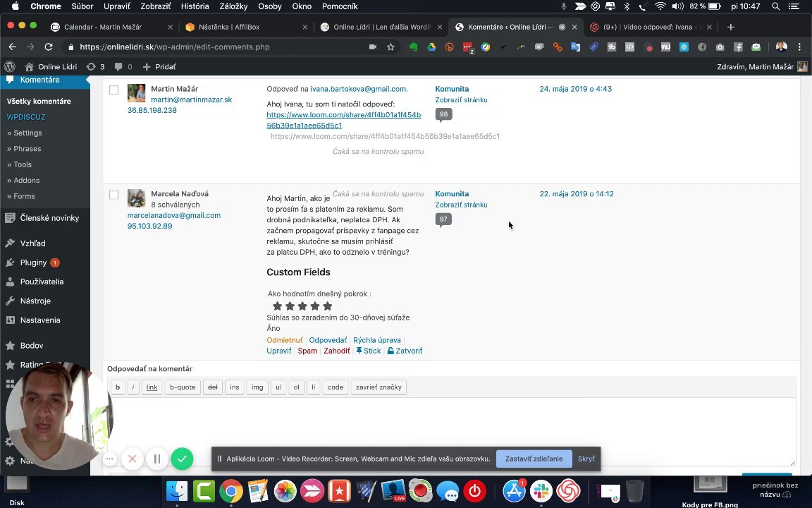
Task: Click zavrieť značky button
Action: coord(379,387)
